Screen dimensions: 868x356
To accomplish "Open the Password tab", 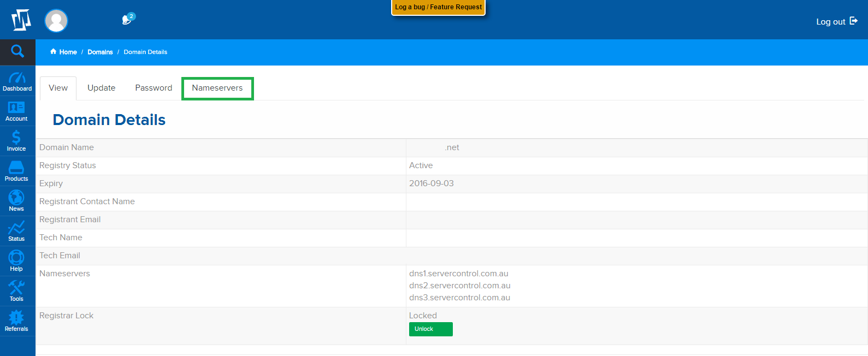I will (153, 88).
